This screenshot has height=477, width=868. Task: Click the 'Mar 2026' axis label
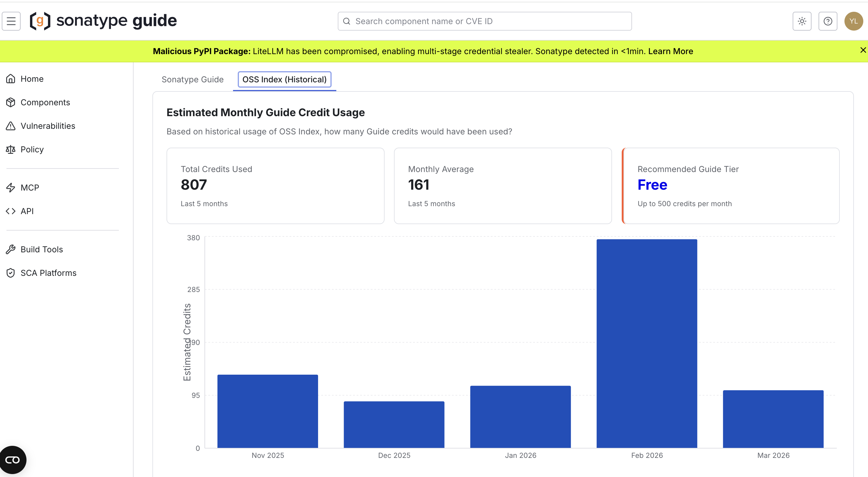(773, 456)
